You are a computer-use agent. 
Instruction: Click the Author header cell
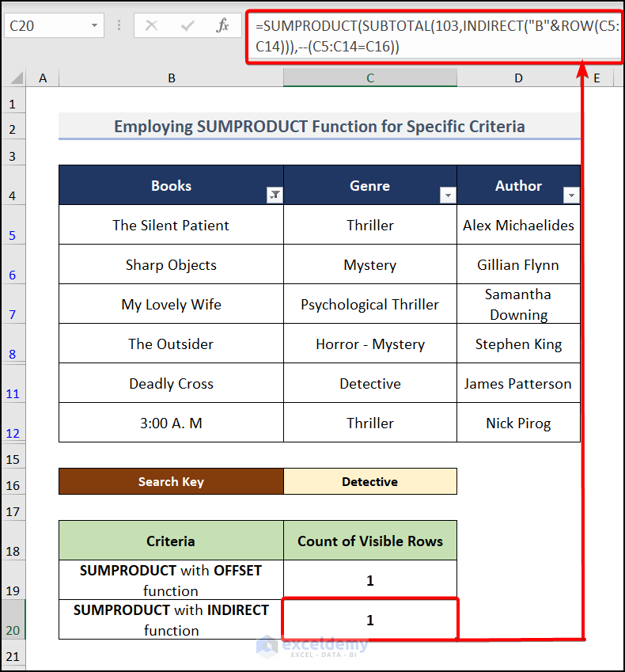coord(518,185)
